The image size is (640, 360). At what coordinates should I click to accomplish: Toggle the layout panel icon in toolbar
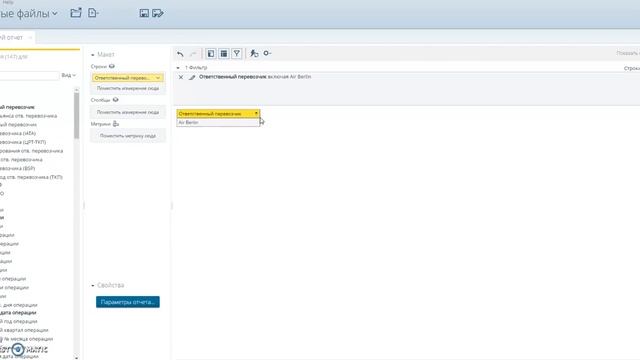[x=224, y=53]
